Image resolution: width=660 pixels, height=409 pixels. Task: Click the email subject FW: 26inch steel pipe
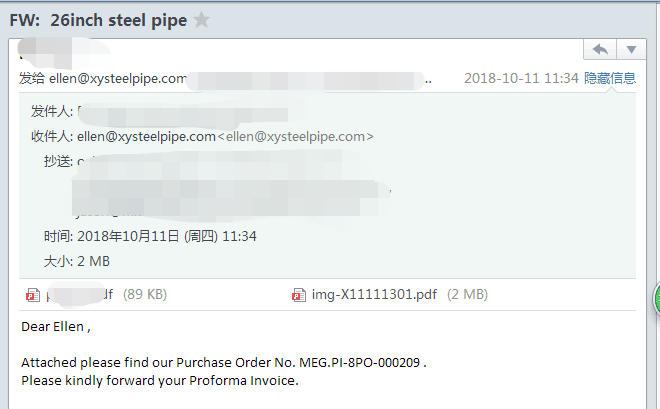(98, 20)
